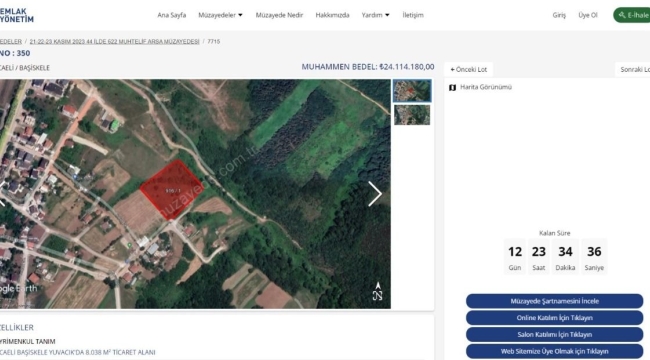
Task: Click Müzayede Şartnamesini İncele button
Action: [554, 301]
